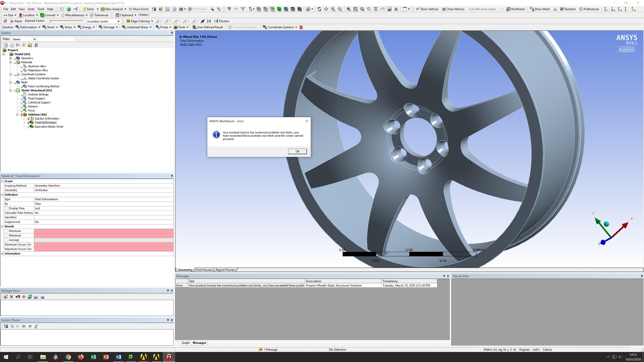Collapse the Scope section in Details
The height and width of the screenshot is (362, 644).
2,181
